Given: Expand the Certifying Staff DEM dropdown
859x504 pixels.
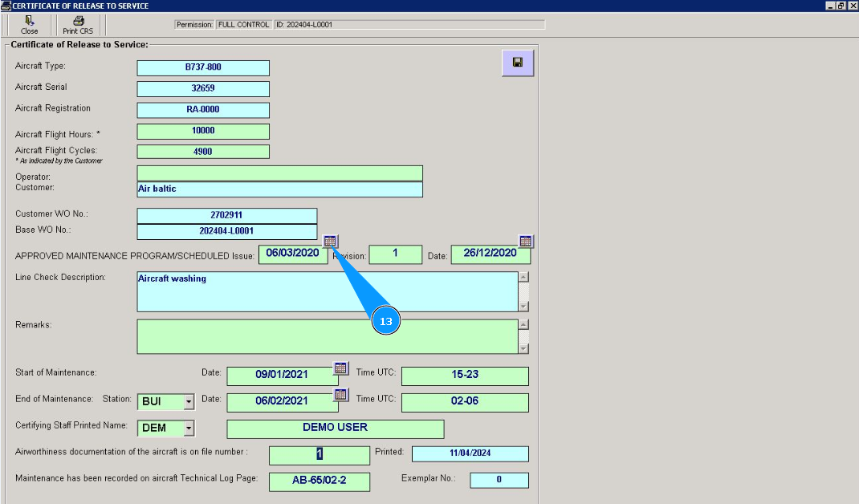Looking at the screenshot, I should [x=189, y=429].
